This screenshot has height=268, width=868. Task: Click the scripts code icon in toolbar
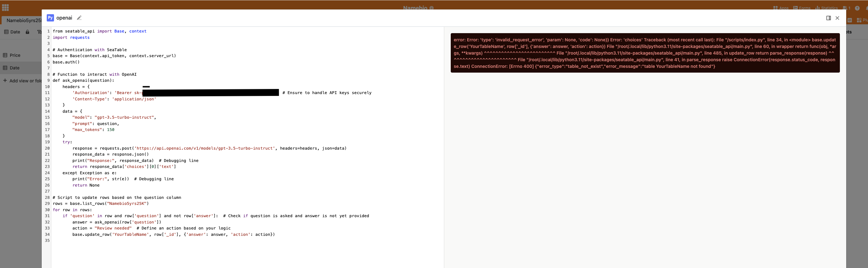[x=849, y=20]
